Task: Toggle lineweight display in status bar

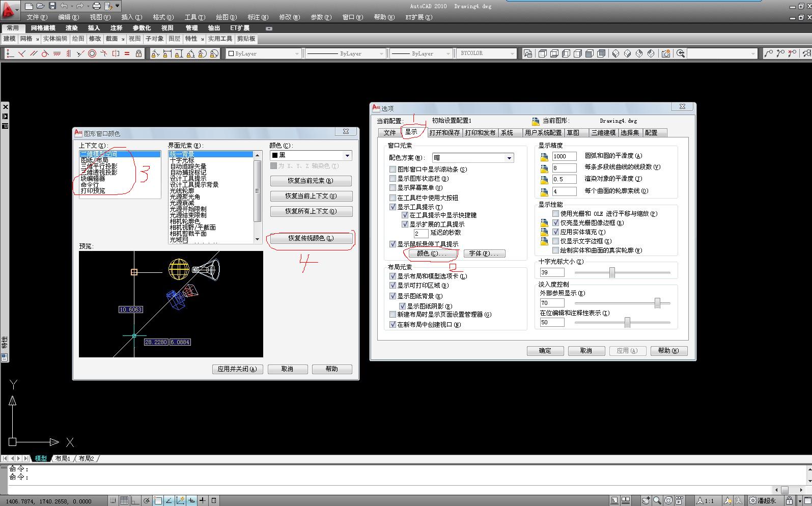Action: pos(203,500)
